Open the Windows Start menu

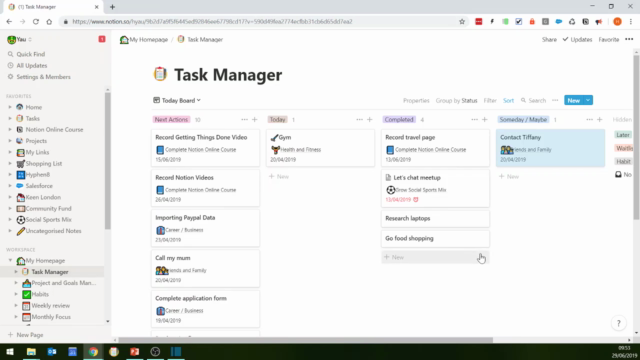10,351
